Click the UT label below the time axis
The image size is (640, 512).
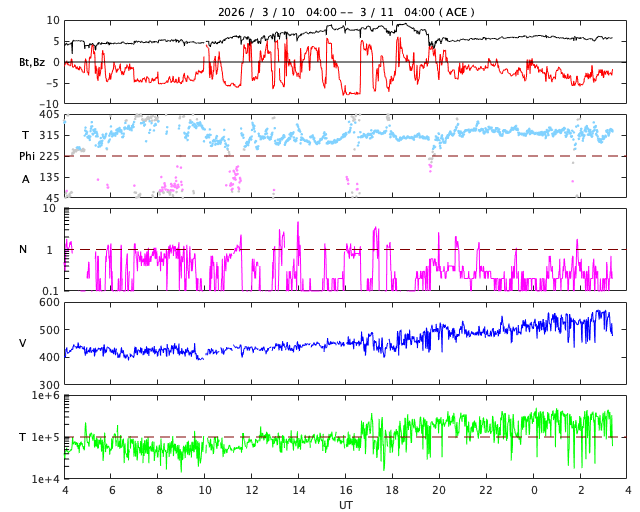[346, 505]
